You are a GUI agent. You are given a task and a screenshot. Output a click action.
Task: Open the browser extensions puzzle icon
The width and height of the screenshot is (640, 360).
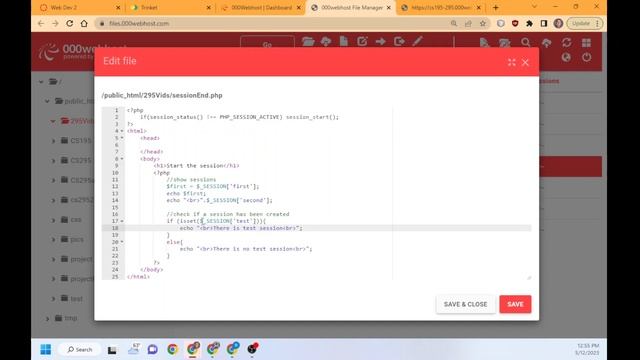(x=529, y=23)
